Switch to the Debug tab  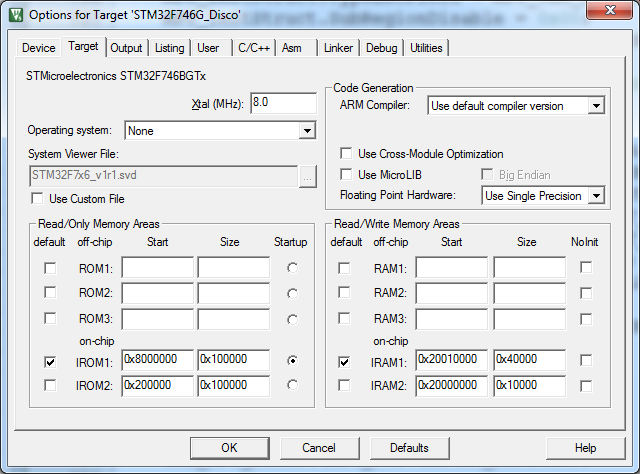click(382, 48)
